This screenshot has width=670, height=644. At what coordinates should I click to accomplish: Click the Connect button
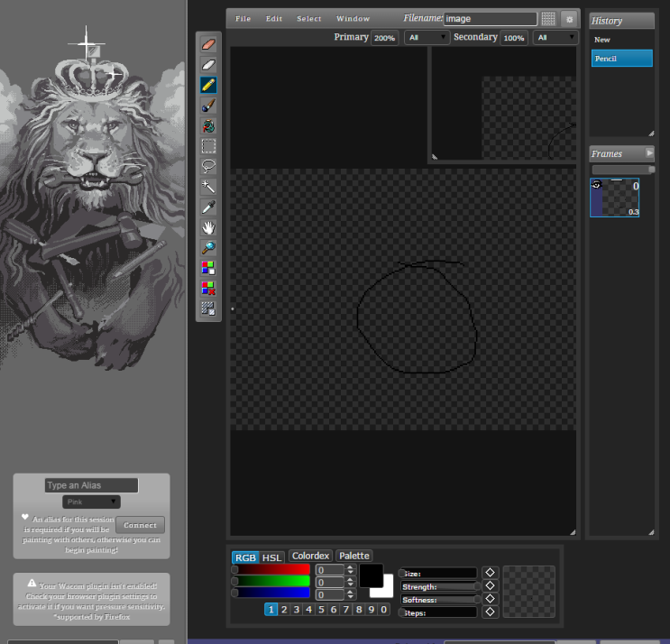point(140,525)
